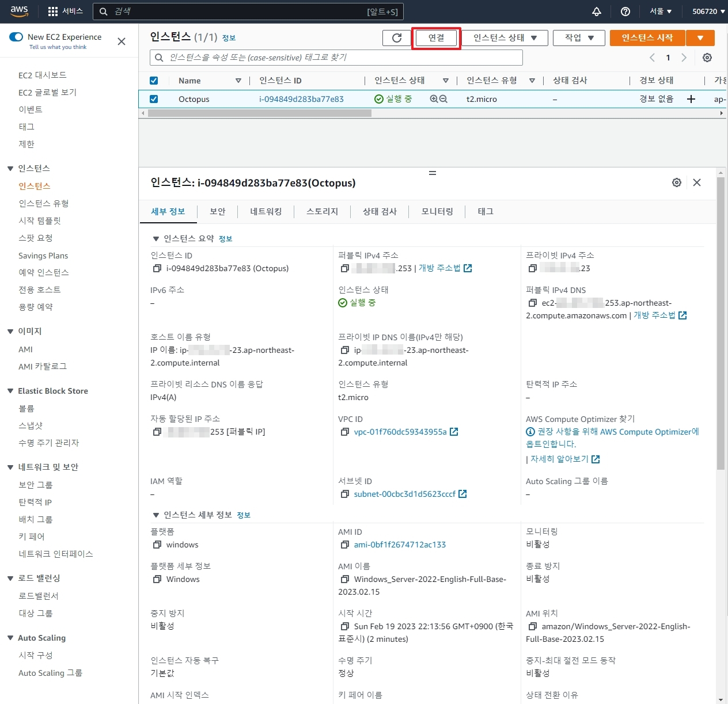
Task: Copy the AMI location value
Action: pyautogui.click(x=532, y=626)
